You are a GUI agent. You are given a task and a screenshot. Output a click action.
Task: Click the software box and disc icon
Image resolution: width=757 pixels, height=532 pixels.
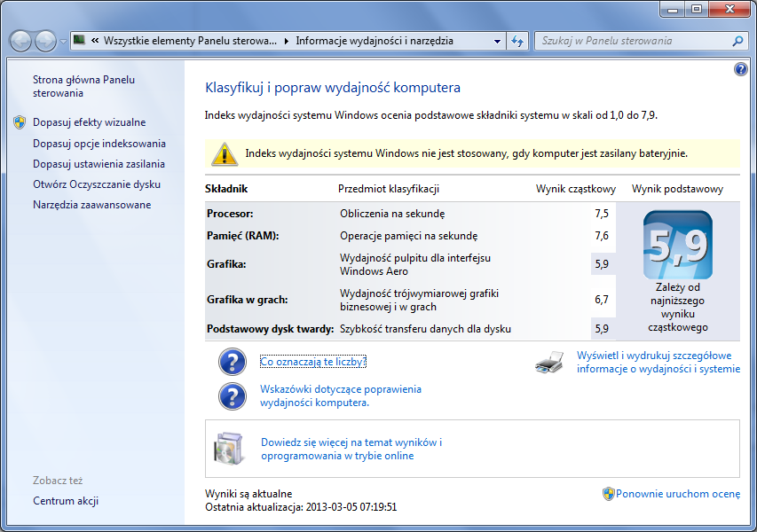point(229,449)
